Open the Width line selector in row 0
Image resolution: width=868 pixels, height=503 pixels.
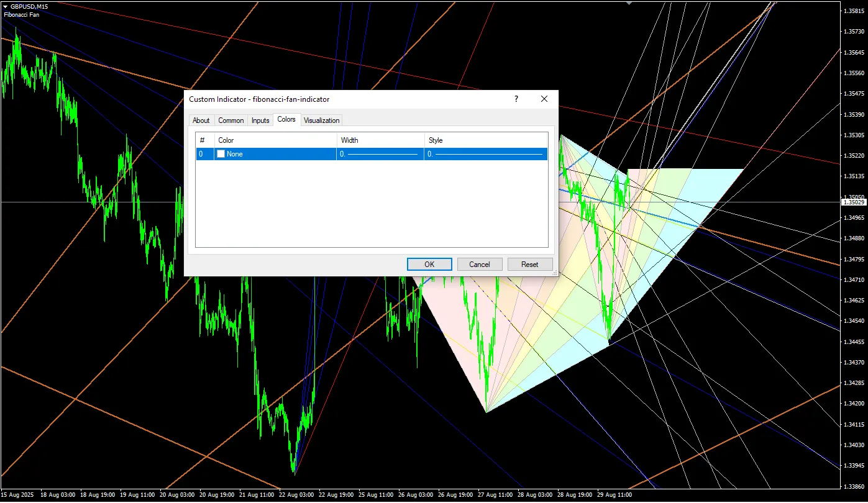click(380, 154)
